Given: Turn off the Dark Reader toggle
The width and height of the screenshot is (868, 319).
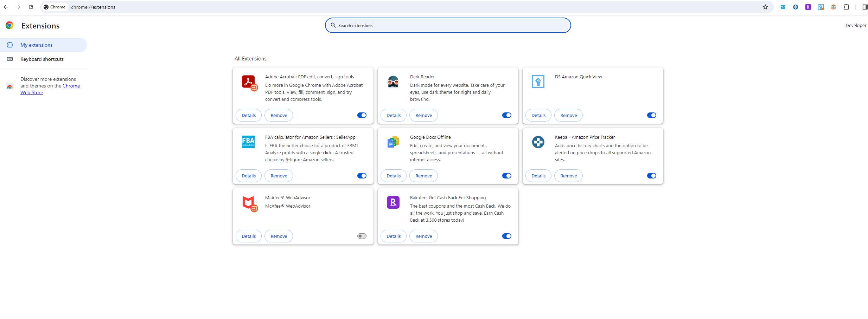Looking at the screenshot, I should point(507,115).
